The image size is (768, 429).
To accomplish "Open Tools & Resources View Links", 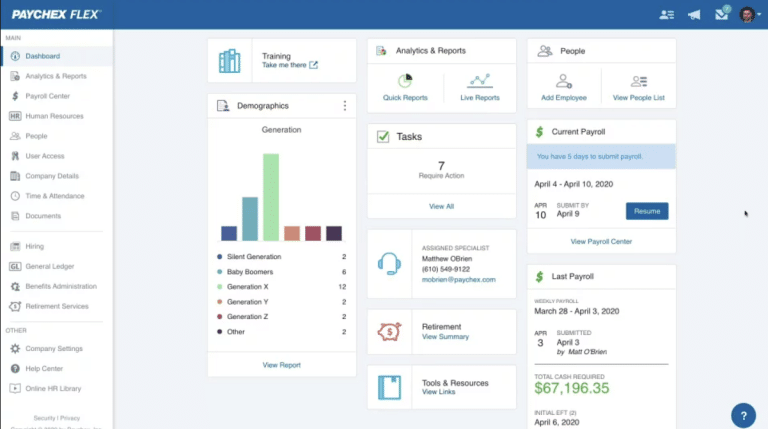I will [x=438, y=392].
